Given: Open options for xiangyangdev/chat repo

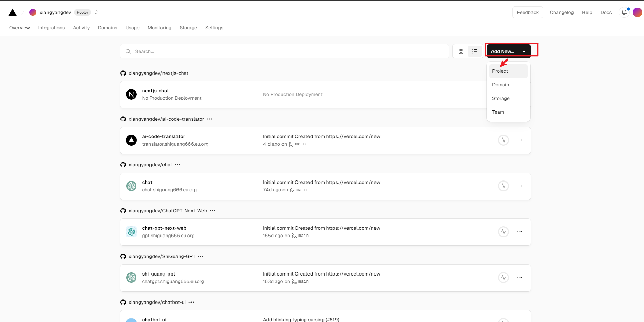Looking at the screenshot, I should (x=178, y=165).
